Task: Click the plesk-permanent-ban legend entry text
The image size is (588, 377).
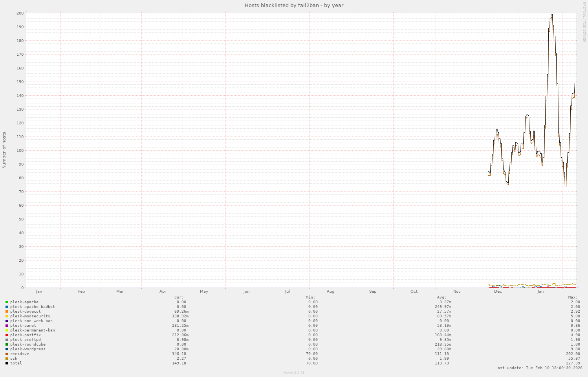Action: [x=33, y=330]
